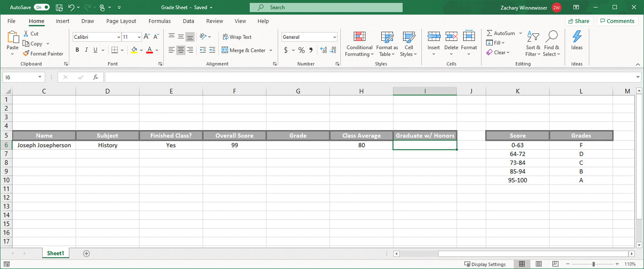Image resolution: width=644 pixels, height=269 pixels.
Task: Apply Comma Style formatting
Action: pyautogui.click(x=311, y=50)
